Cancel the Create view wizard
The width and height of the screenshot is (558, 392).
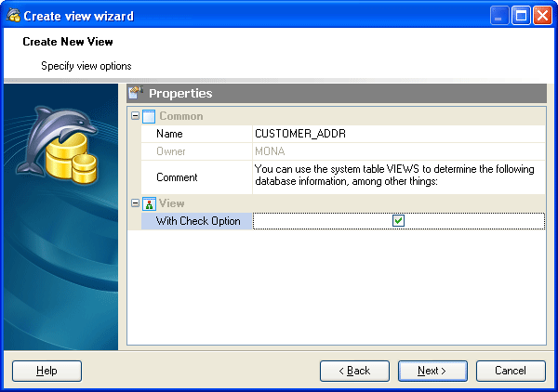[x=511, y=371]
